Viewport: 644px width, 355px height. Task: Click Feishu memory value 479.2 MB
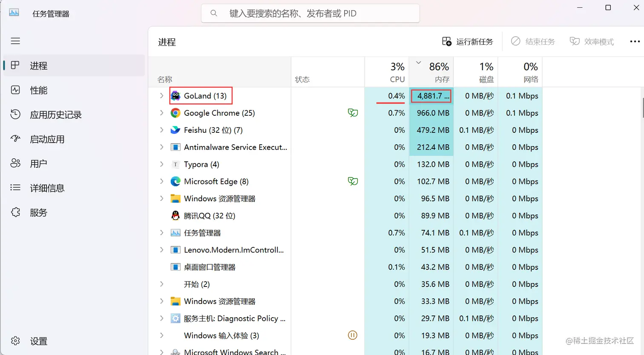point(433,130)
